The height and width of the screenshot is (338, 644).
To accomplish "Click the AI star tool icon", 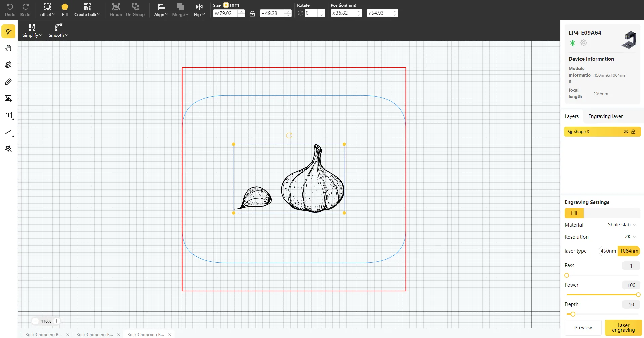I will pyautogui.click(x=8, y=149).
